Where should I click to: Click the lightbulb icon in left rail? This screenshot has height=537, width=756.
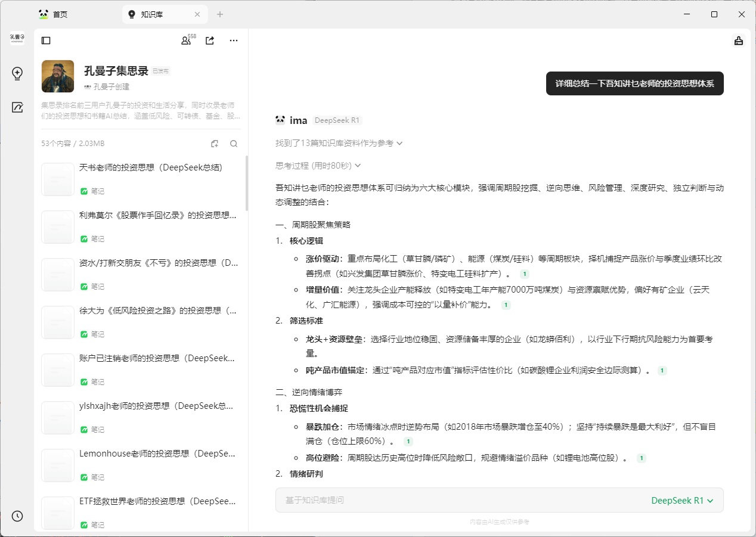[x=17, y=74]
